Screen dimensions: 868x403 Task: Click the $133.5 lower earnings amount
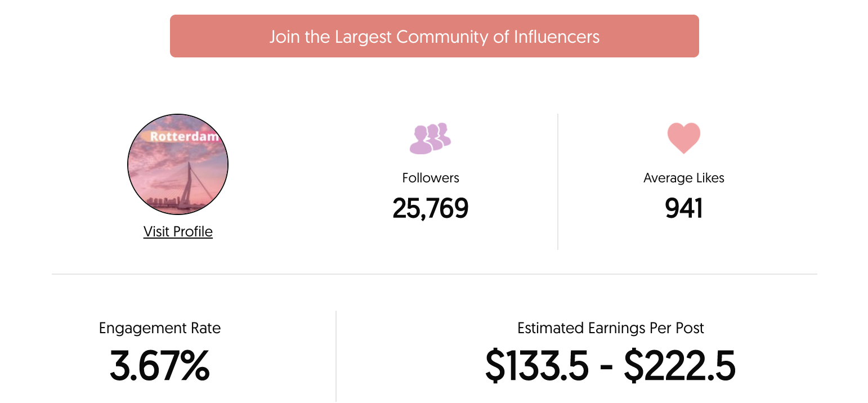tap(537, 365)
